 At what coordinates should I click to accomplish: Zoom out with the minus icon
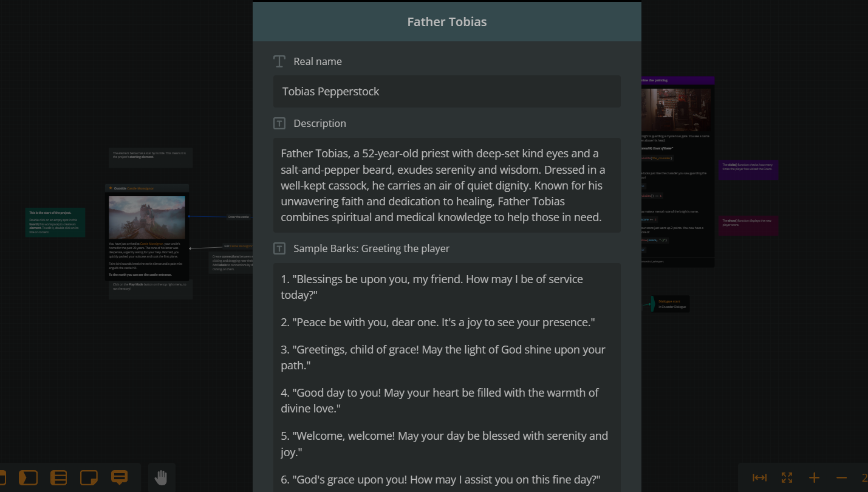tap(841, 477)
